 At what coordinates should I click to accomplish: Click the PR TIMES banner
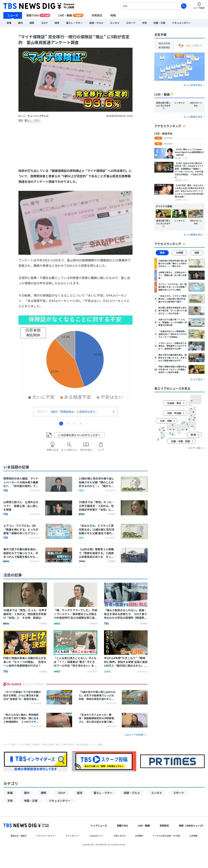click(172, 761)
